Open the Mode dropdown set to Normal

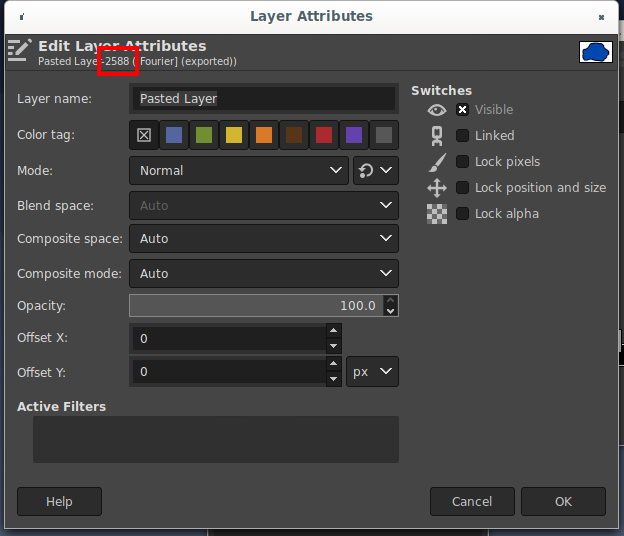pyautogui.click(x=239, y=171)
